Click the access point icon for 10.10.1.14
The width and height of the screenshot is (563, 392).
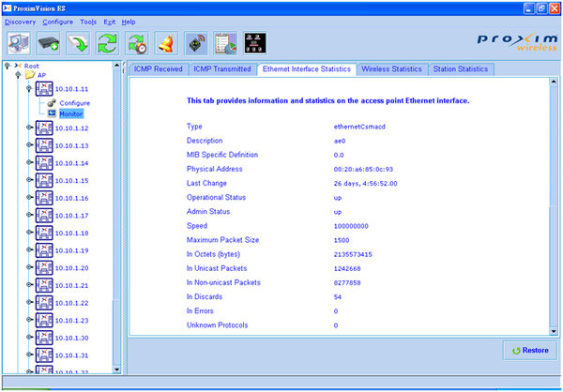pos(44,163)
